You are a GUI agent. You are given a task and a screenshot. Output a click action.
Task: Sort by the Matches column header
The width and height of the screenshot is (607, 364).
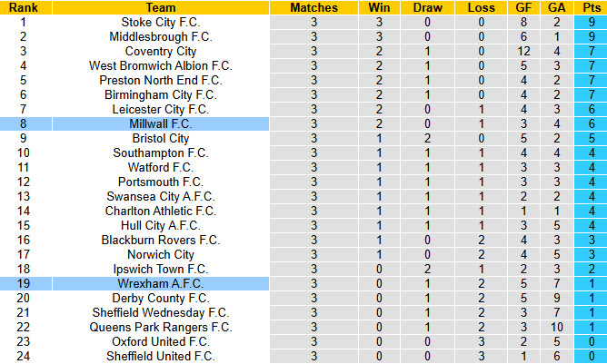pyautogui.click(x=313, y=7)
